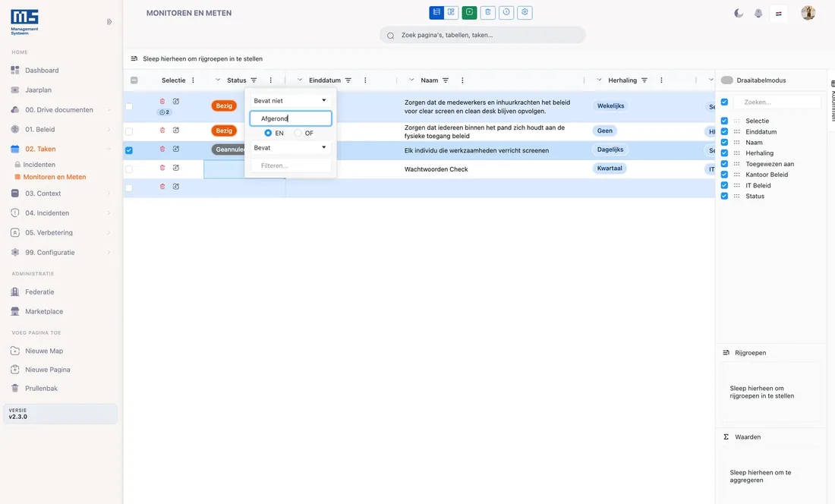Image resolution: width=835 pixels, height=504 pixels.
Task: Switch to the table view icon
Action: (436, 12)
